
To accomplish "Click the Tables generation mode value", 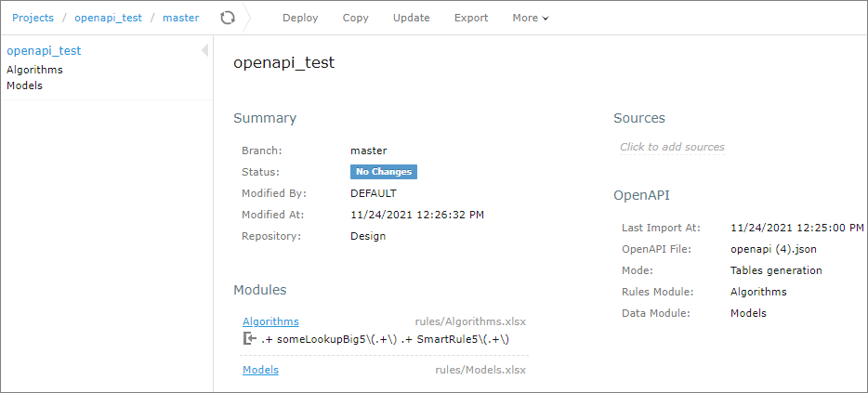I will pyautogui.click(x=776, y=270).
